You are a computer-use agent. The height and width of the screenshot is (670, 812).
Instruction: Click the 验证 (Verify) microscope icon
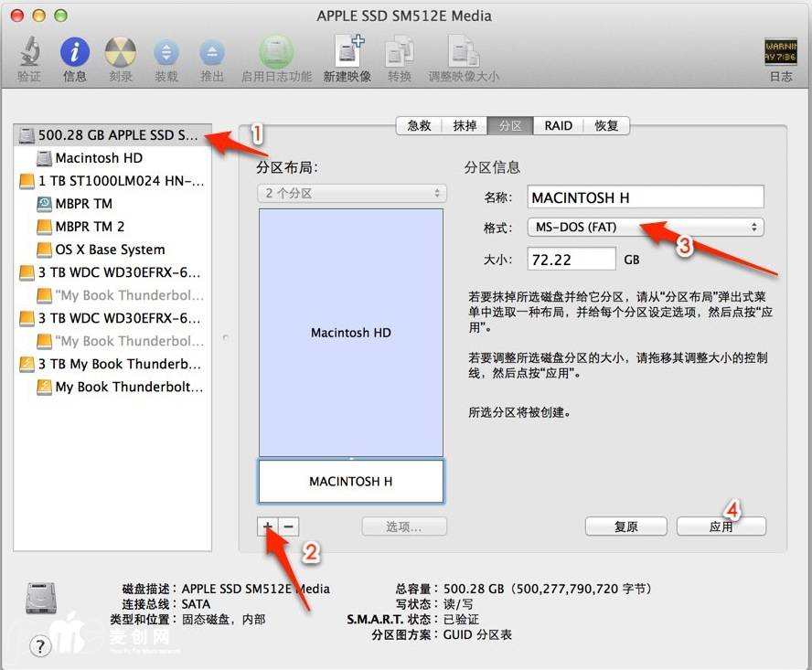29,53
